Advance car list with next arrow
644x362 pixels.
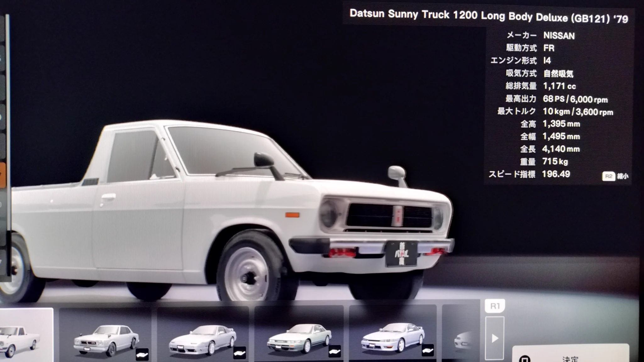click(495, 338)
